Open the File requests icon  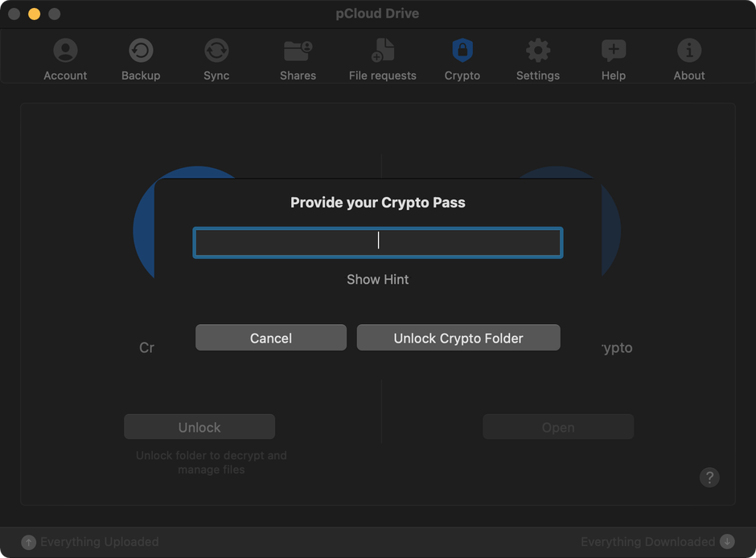tap(383, 48)
